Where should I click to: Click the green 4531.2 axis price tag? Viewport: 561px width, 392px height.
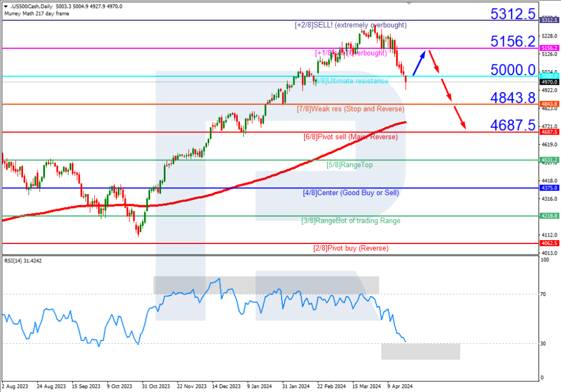548,160
